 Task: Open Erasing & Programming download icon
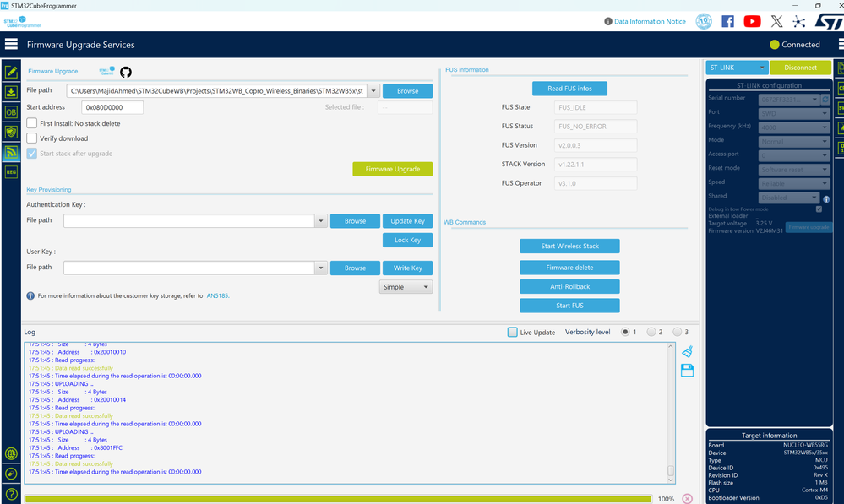pos(11,92)
